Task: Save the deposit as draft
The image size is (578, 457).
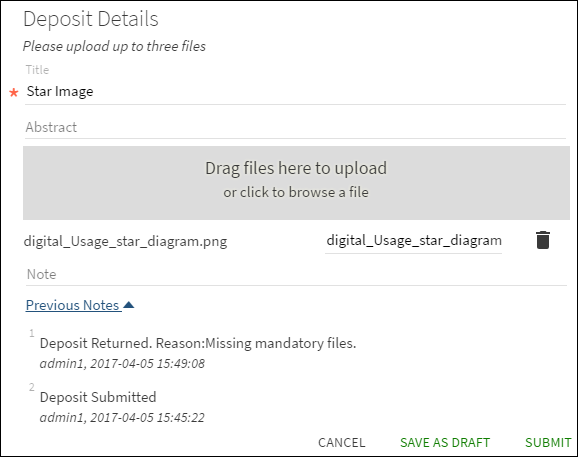Action: [445, 442]
